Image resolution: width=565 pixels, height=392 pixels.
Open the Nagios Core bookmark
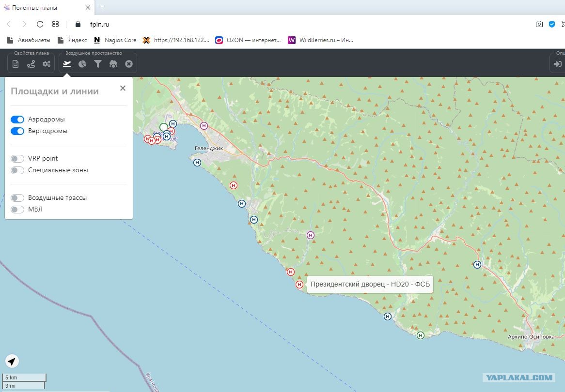pyautogui.click(x=115, y=40)
